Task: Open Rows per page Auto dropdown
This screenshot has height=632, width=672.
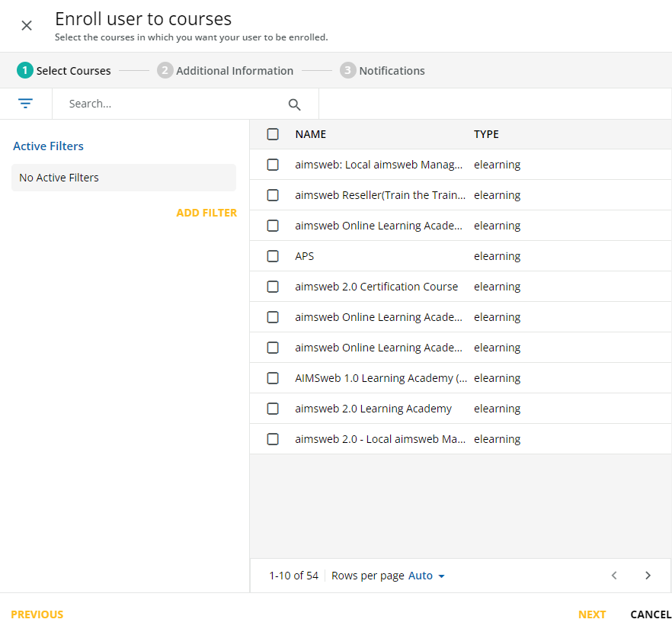Action: pyautogui.click(x=426, y=576)
